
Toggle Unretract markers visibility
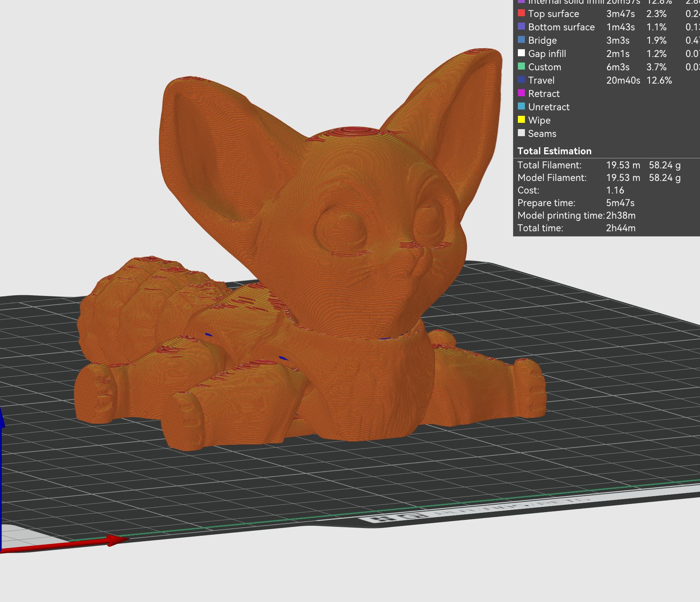549,107
